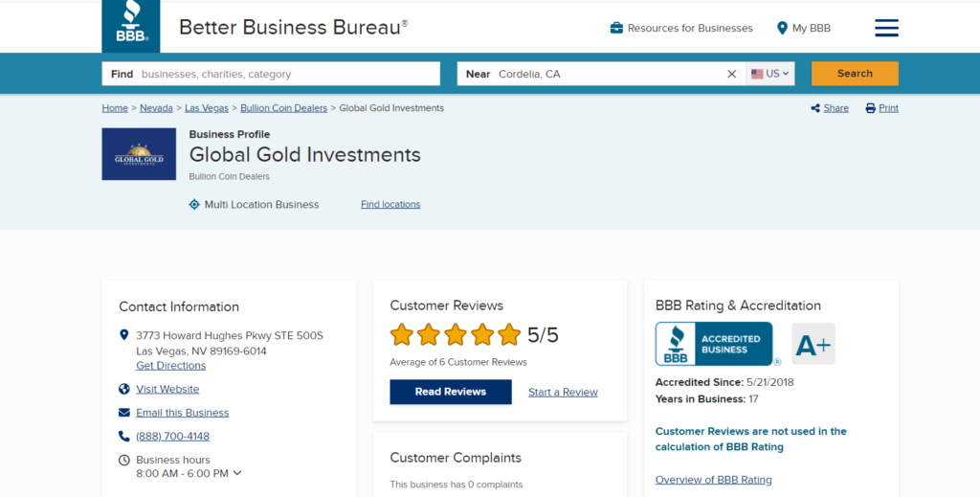Click the map pin icon beside My BBB

point(782,28)
